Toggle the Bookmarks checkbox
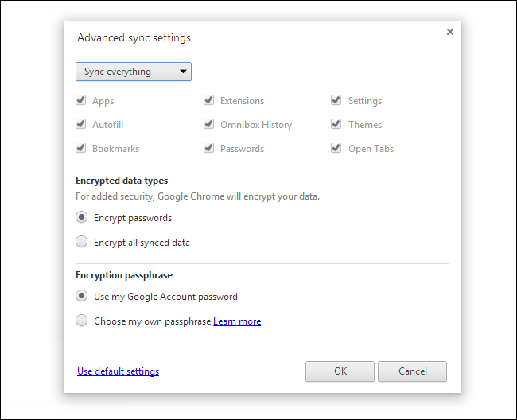This screenshot has width=517, height=420. tap(80, 149)
